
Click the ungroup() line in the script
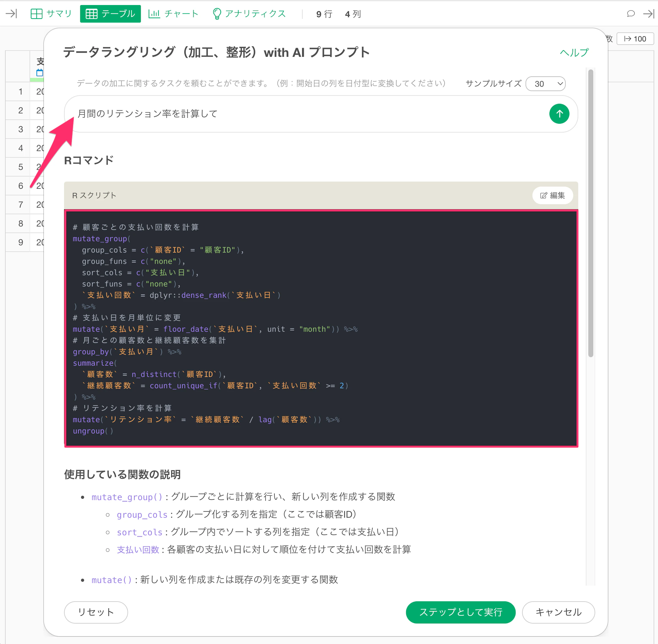coord(93,431)
